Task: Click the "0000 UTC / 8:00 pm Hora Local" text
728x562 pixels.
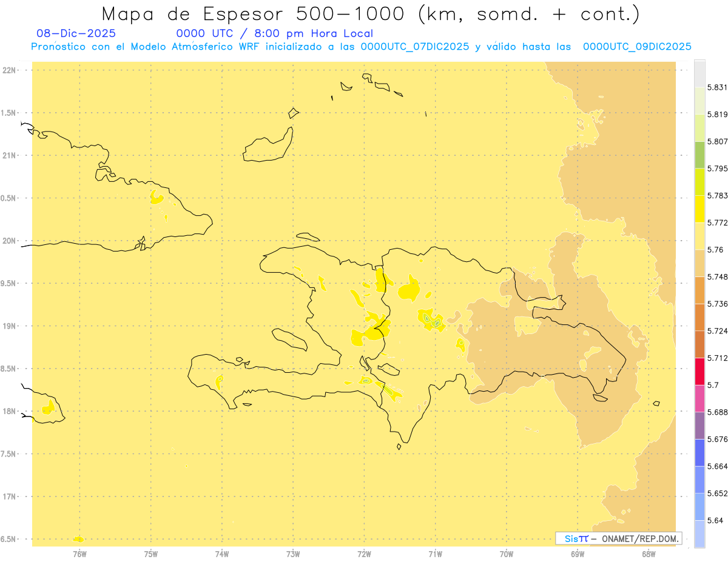Action: click(x=274, y=34)
